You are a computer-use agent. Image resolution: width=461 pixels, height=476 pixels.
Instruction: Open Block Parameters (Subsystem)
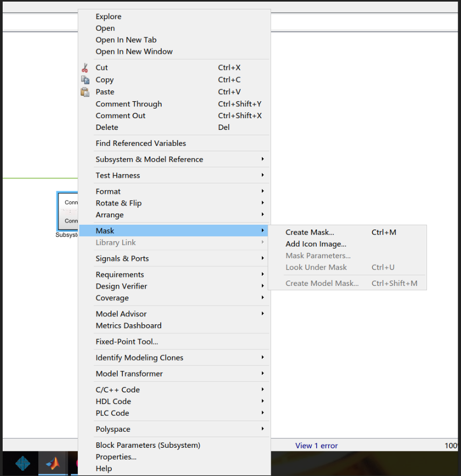174,445
